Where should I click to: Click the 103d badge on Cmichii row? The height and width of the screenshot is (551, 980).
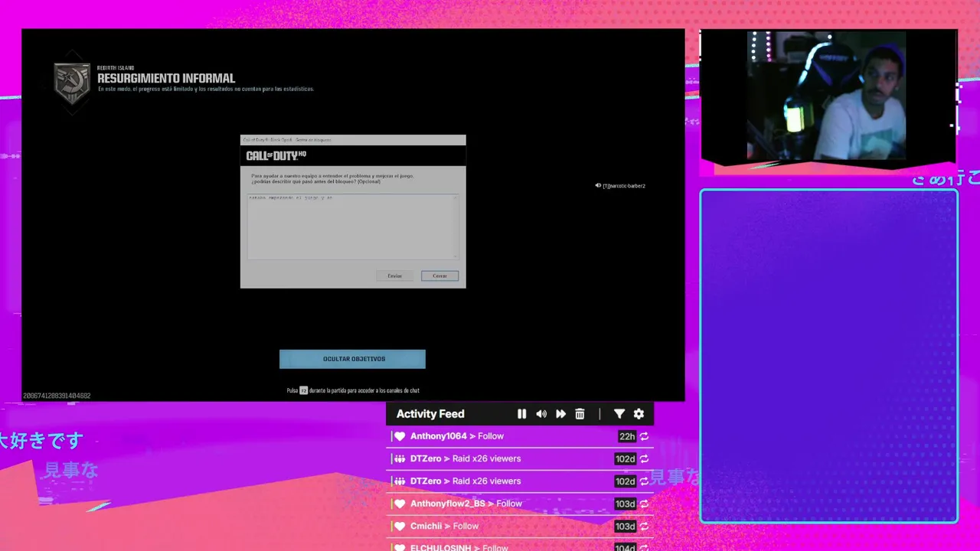(x=626, y=527)
